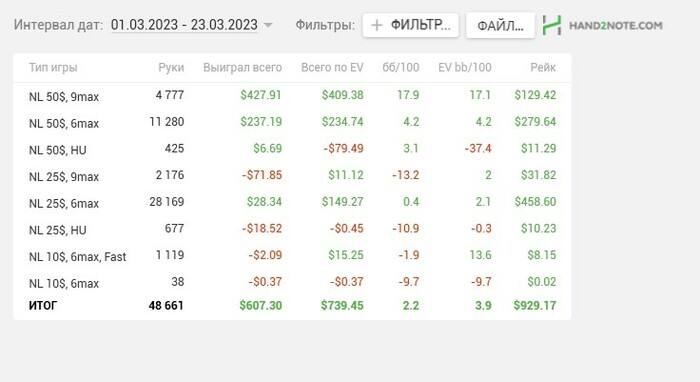Sort by Тип игры column header
Screen dimensions: 700x382
point(53,67)
